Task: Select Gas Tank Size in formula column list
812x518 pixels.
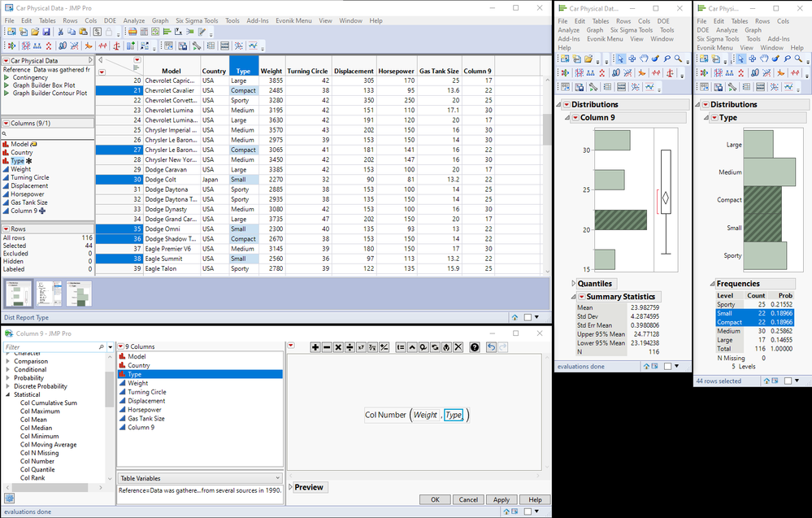Action: pos(146,419)
